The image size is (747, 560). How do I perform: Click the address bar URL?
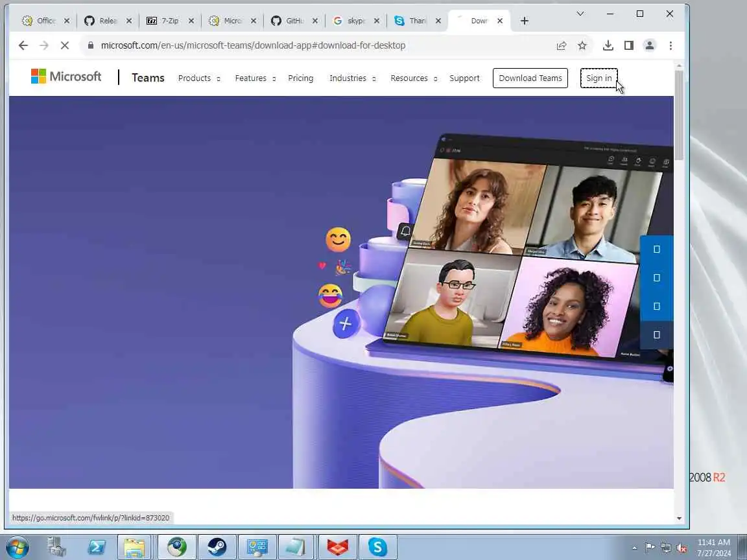tap(253, 45)
